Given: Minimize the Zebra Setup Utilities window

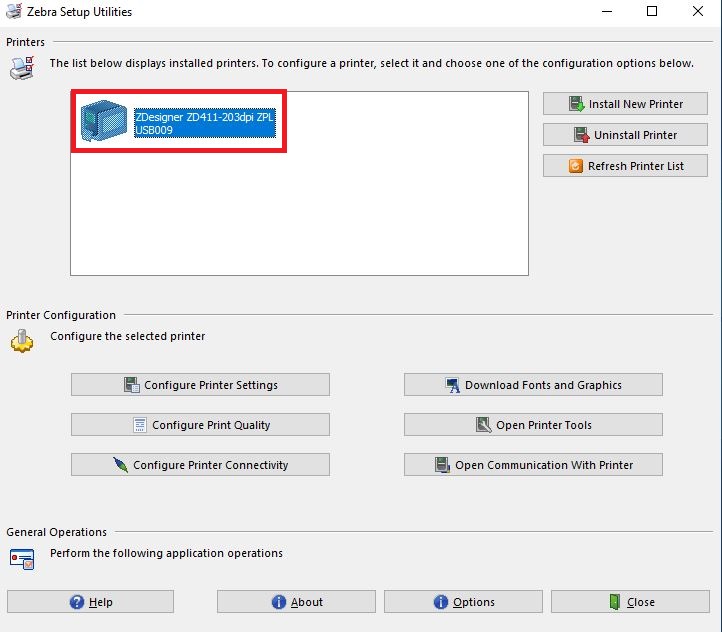Looking at the screenshot, I should 607,11.
